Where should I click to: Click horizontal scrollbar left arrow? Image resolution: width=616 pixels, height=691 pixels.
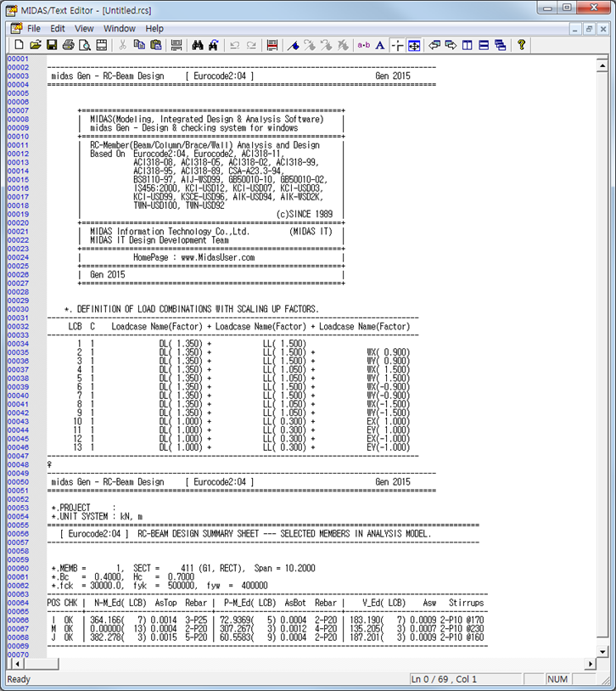[x=17, y=663]
